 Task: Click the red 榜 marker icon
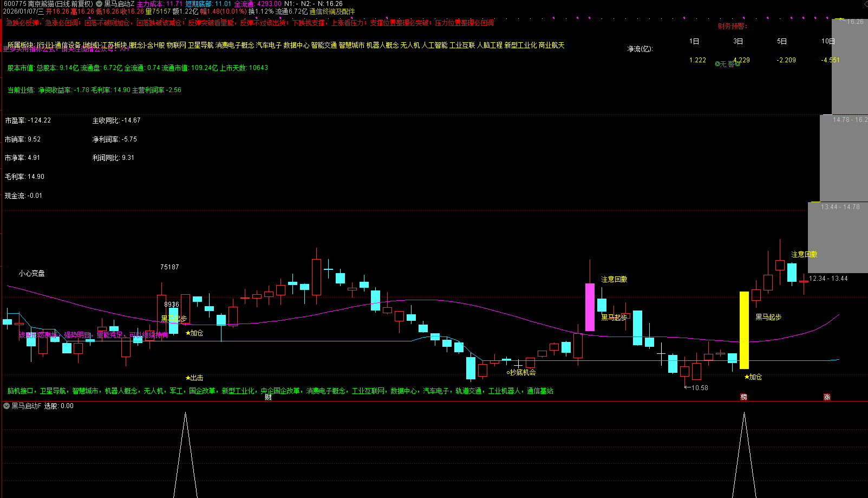tap(743, 397)
